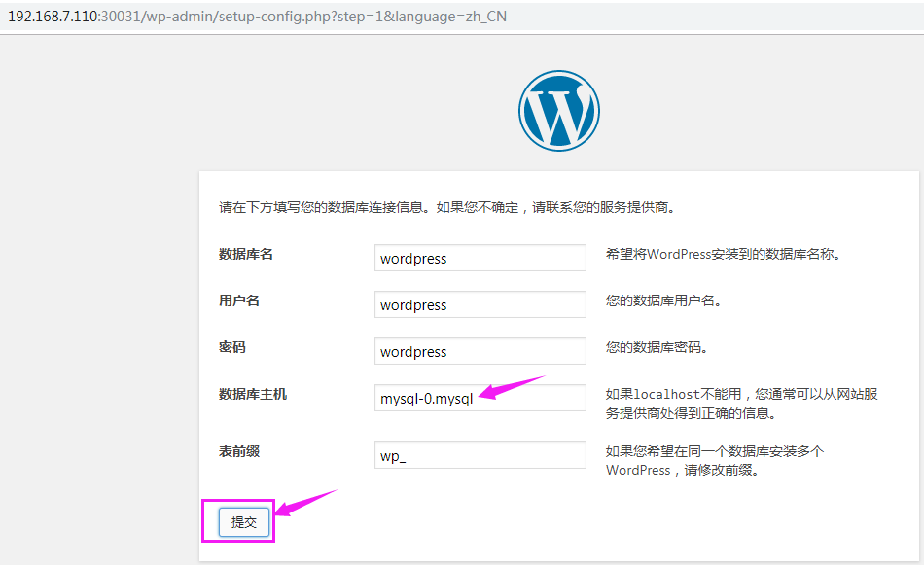The image size is (924, 565).
Task: Focus the 数据库主机 input field
Action: [x=480, y=398]
